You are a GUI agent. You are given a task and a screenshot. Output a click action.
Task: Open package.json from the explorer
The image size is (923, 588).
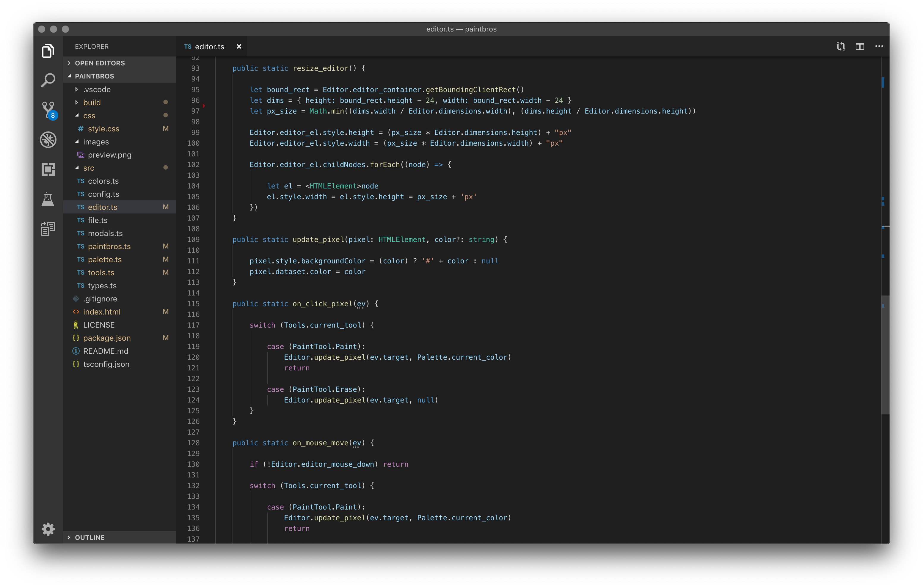click(x=106, y=338)
